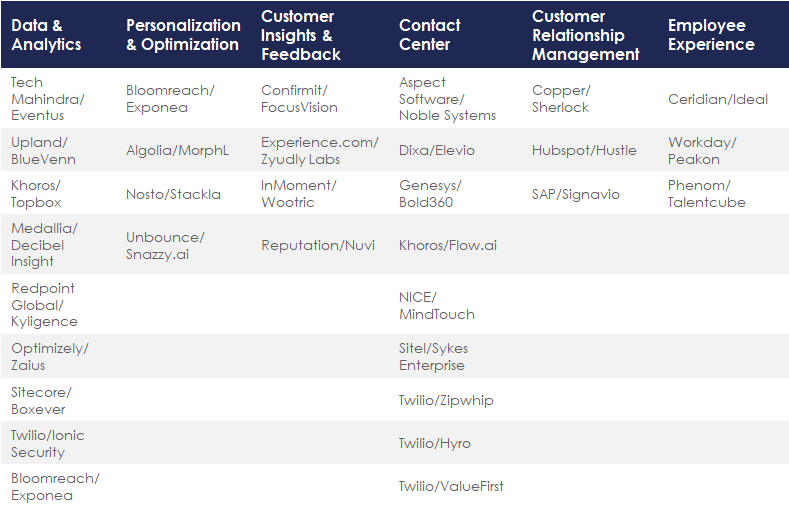Screen dimensions: 789x512
Task: Select the Unbounce/Snazzy.ai cell
Action: click(165, 245)
